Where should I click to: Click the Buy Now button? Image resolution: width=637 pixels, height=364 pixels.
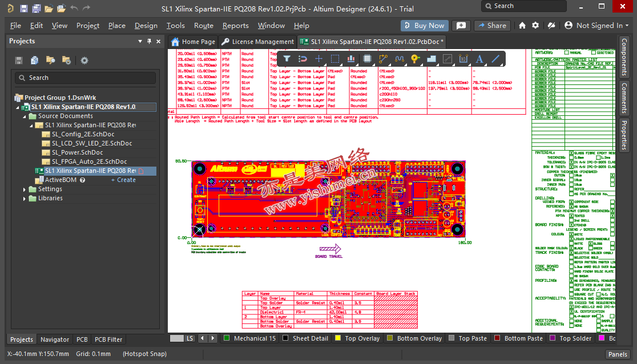click(x=425, y=26)
